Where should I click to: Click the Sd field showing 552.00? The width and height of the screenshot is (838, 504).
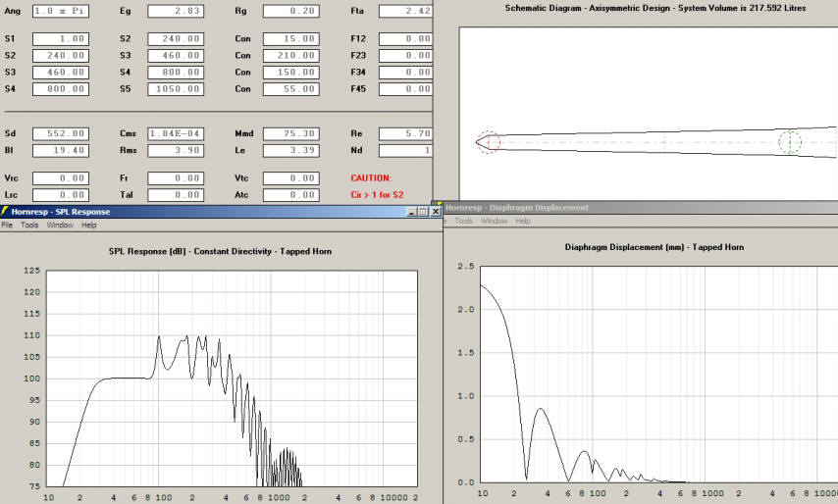click(x=61, y=134)
